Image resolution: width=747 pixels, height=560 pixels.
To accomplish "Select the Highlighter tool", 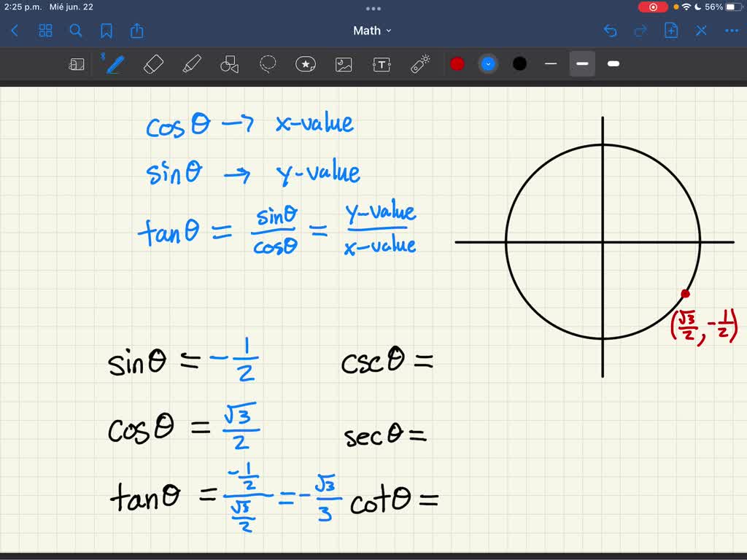I will (192, 64).
